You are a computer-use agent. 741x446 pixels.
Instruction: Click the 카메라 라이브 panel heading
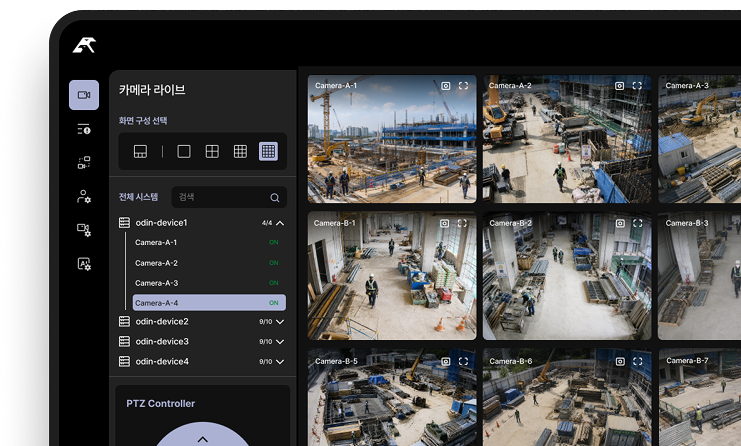(x=152, y=90)
